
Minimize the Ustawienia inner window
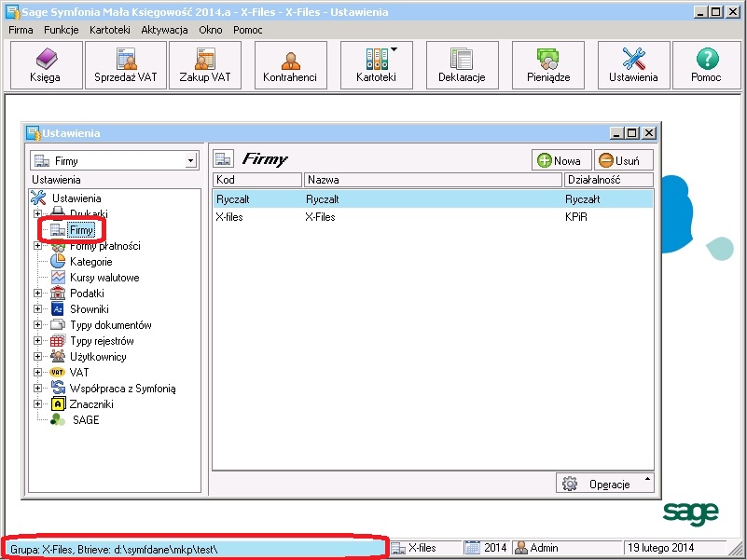[616, 133]
